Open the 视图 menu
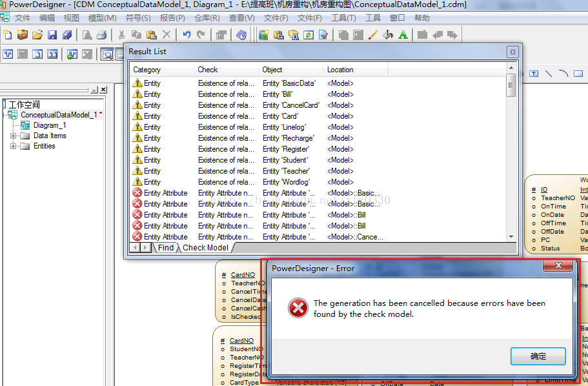588x386 pixels. click(71, 18)
